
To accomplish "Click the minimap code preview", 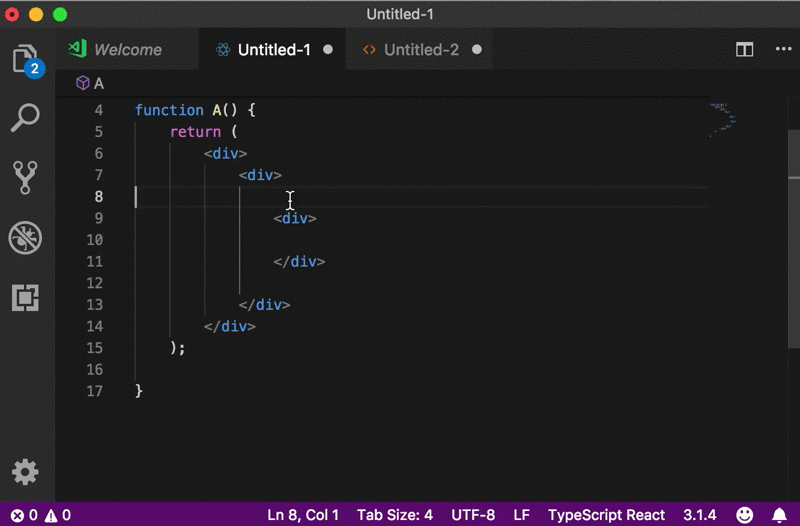I will (722, 119).
